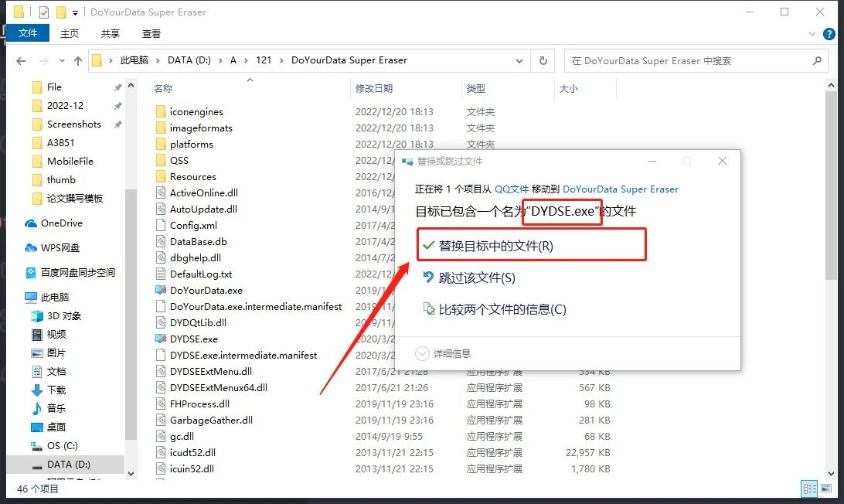Image resolution: width=844 pixels, height=504 pixels.
Task: Select the DoYourData.exe application file
Action: pos(206,290)
